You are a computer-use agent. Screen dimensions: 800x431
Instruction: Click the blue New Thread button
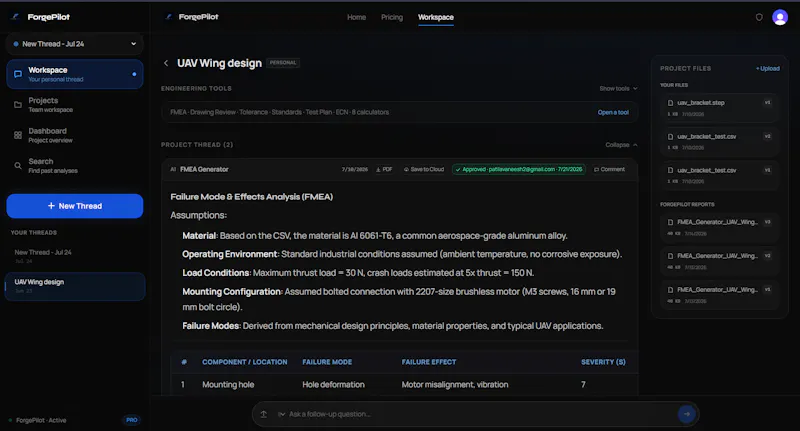coord(74,206)
